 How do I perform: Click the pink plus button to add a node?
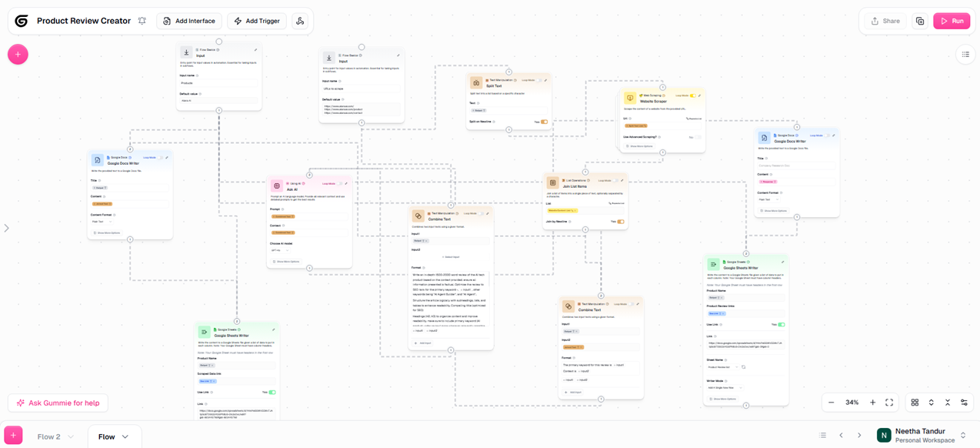(17, 54)
